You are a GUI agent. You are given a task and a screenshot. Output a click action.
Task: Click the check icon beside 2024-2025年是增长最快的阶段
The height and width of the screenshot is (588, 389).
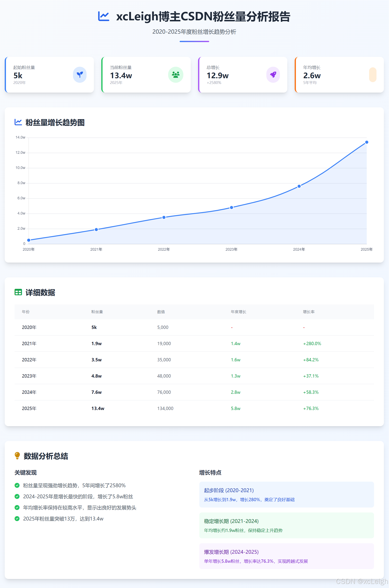[17, 496]
